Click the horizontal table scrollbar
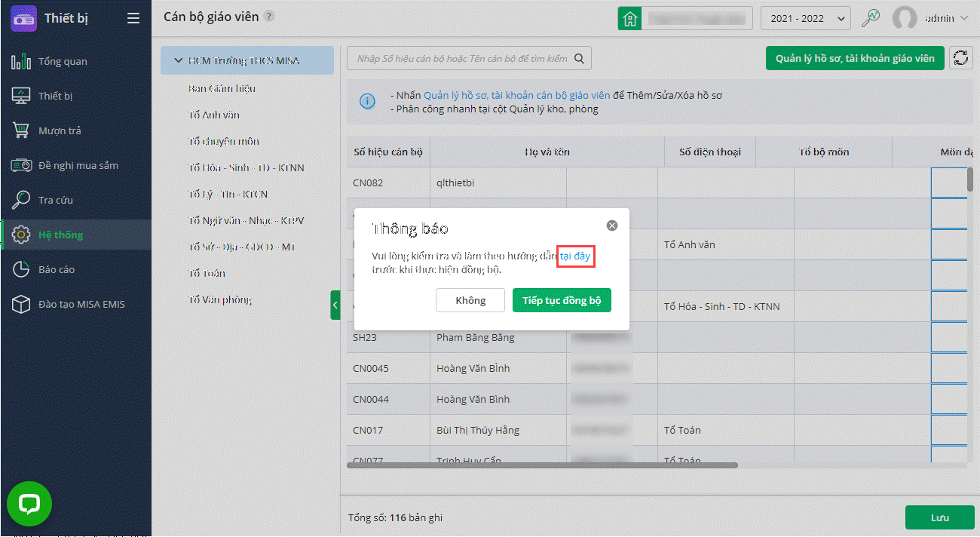The image size is (980, 537). [x=542, y=465]
